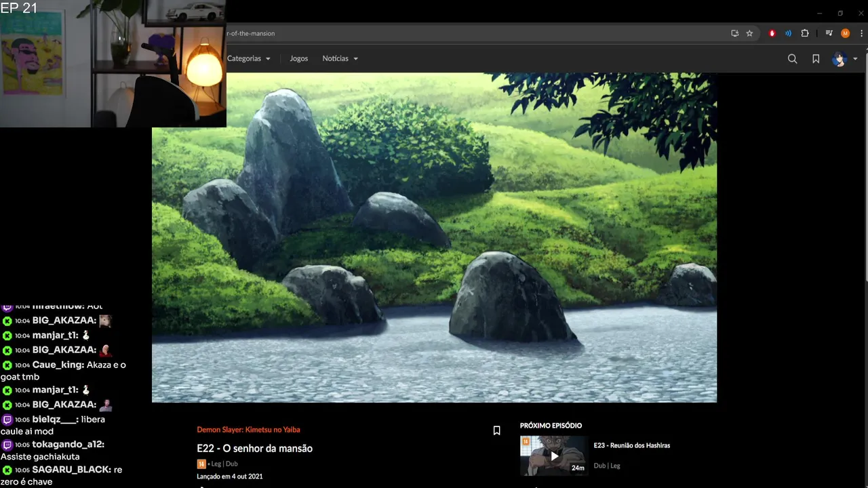
Task: Click the install app icon in address bar
Action: (x=734, y=33)
